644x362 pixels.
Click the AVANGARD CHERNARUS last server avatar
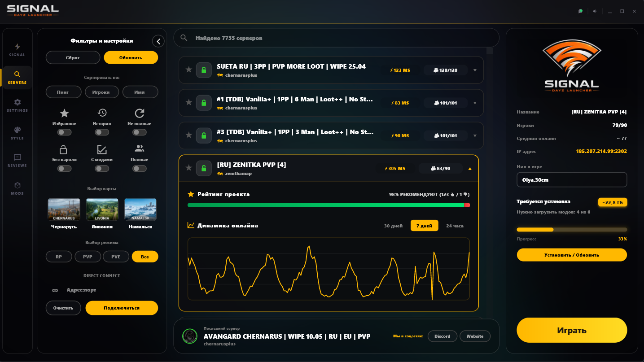(190, 336)
